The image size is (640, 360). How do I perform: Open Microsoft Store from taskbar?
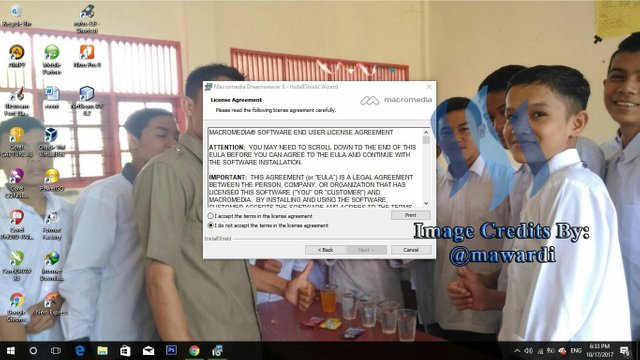coord(125,351)
